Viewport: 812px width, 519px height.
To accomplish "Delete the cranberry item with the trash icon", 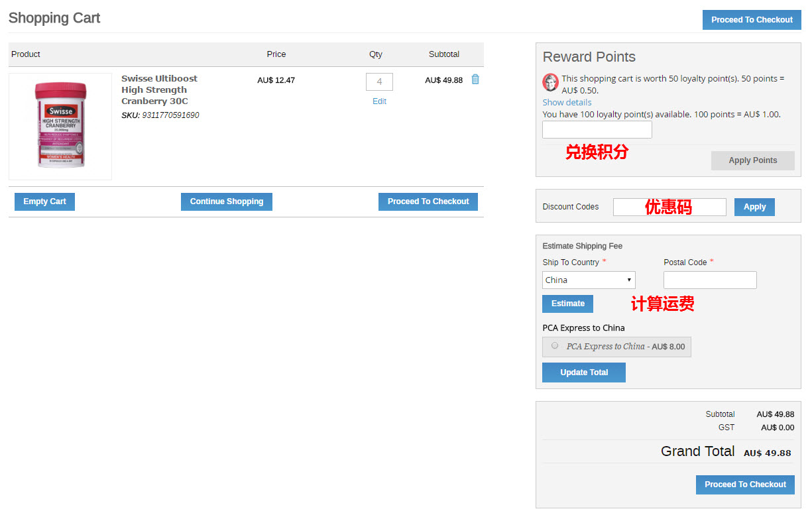I will 475,80.
